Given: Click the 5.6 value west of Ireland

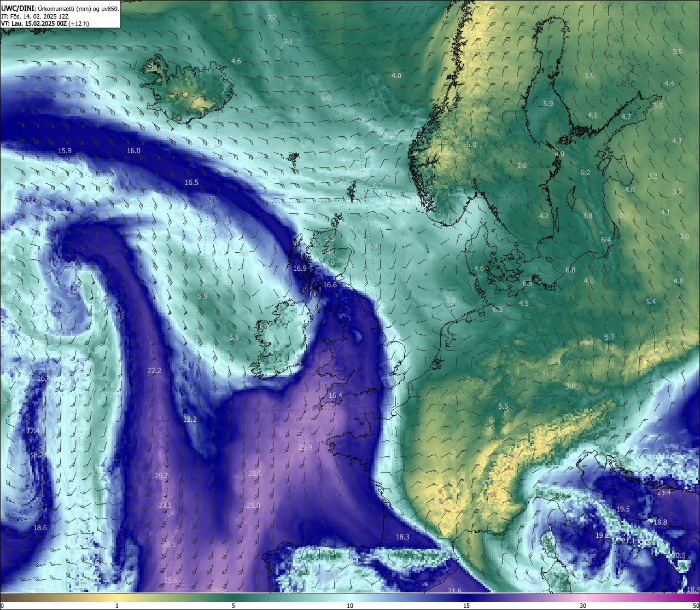Looking at the screenshot, I should (x=234, y=338).
